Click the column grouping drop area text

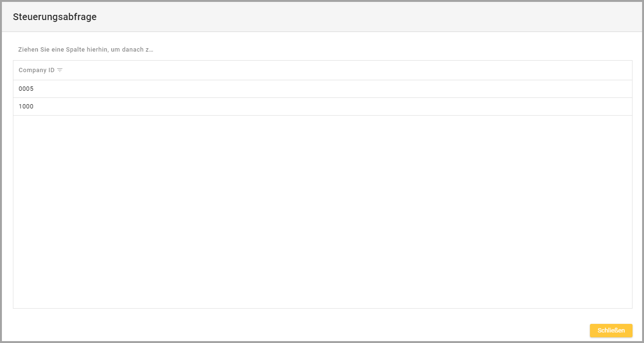[x=85, y=50]
